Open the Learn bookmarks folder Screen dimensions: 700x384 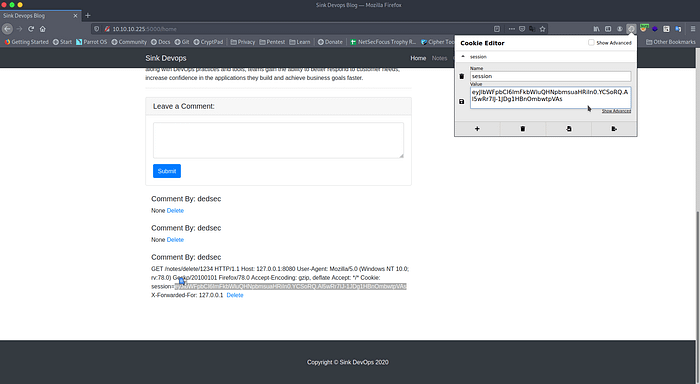[300, 42]
